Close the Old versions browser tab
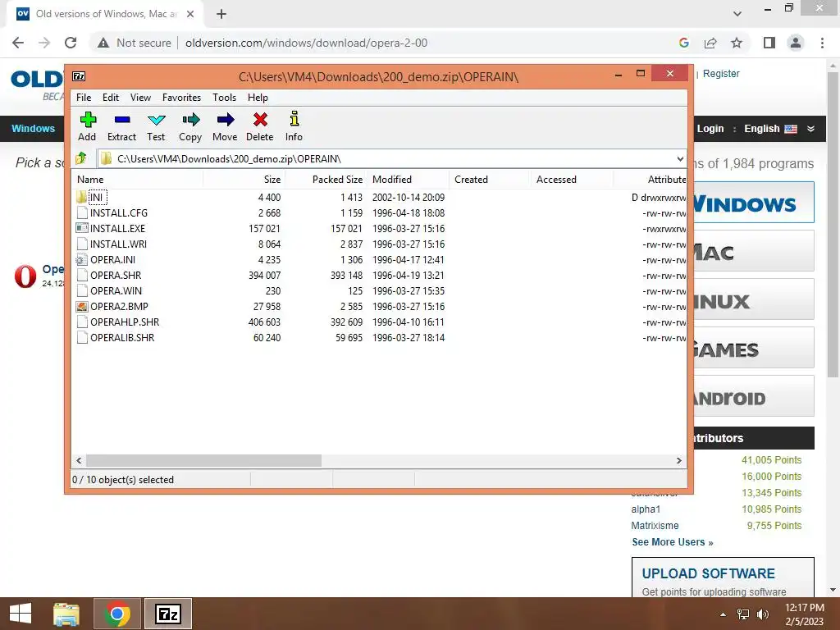The height and width of the screenshot is (630, 840). point(190,14)
